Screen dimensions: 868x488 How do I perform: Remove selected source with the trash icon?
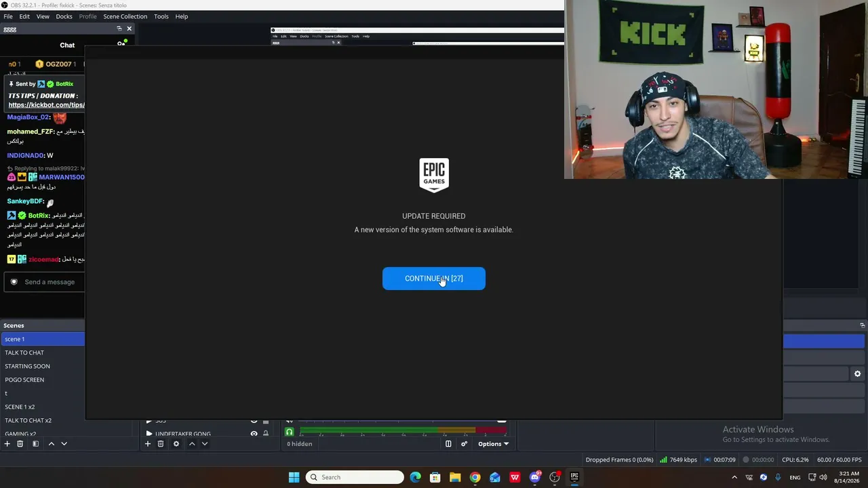point(161,444)
